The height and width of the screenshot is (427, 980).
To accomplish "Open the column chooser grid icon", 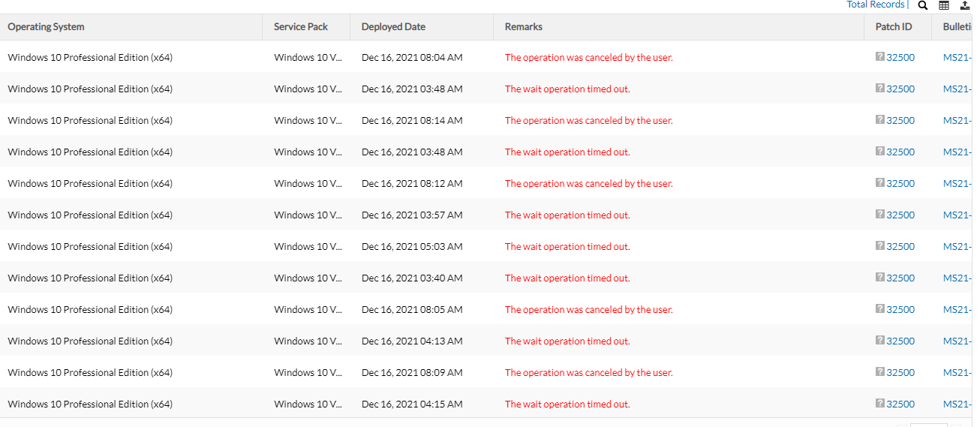I will 944,5.
